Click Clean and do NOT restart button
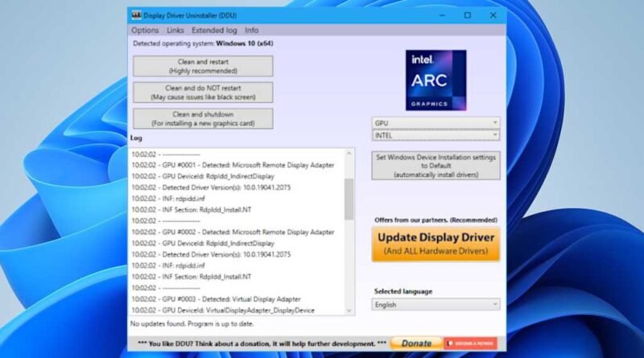Viewport: 644px width, 358px height. 203,93
